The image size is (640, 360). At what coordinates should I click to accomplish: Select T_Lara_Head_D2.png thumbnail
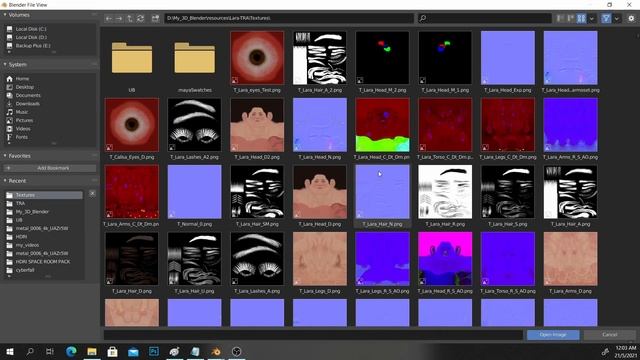pos(257,125)
